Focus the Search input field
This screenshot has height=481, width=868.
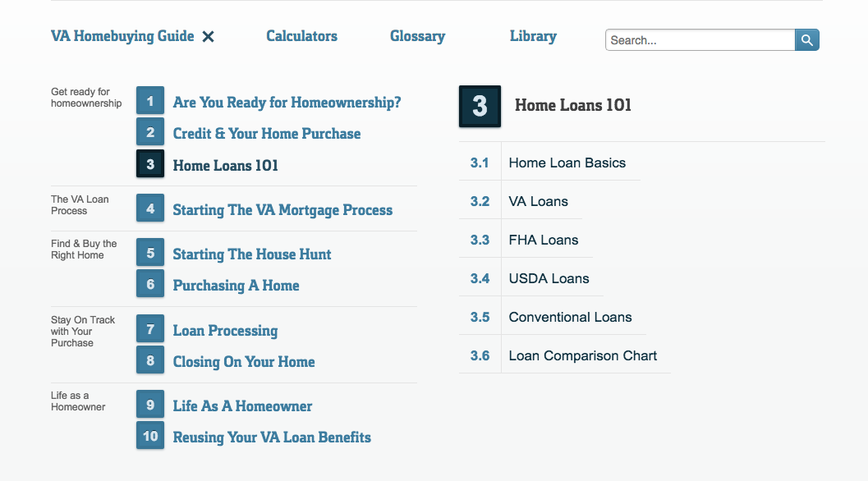[x=700, y=40]
